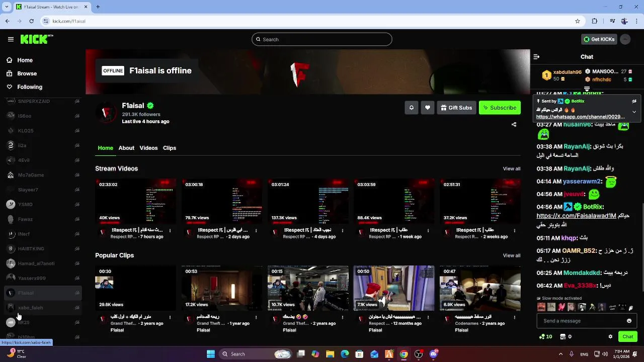Open options menu for the 02:51:31 stream video
The image size is (644, 362).
tap(514, 231)
